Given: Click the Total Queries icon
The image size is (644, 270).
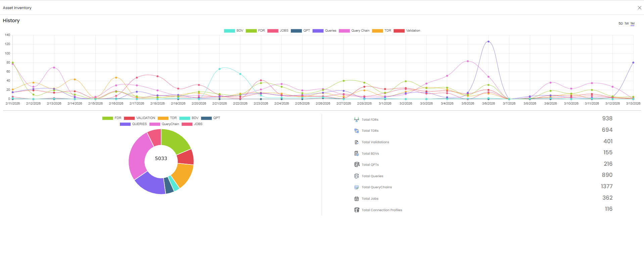Looking at the screenshot, I should point(357,176).
